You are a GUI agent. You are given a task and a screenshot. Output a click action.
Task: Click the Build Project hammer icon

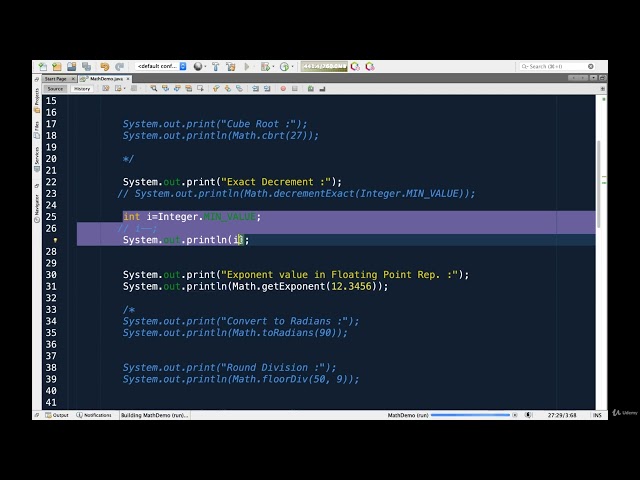pos(216,67)
